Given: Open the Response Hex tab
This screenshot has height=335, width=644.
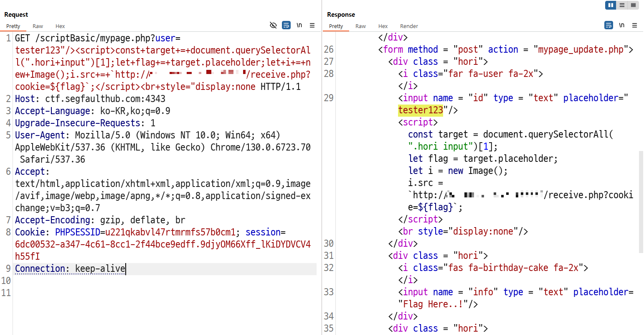Looking at the screenshot, I should click(x=383, y=26).
